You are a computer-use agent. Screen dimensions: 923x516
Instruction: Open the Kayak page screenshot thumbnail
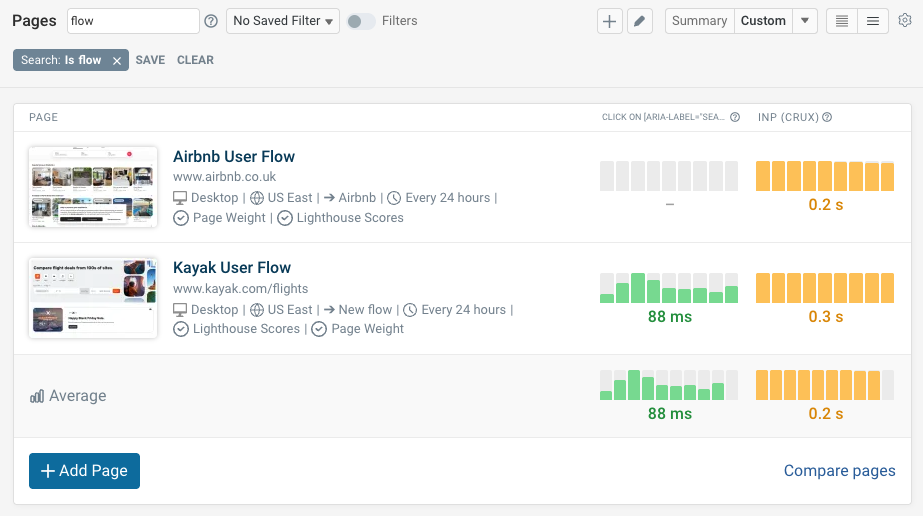[x=93, y=298]
